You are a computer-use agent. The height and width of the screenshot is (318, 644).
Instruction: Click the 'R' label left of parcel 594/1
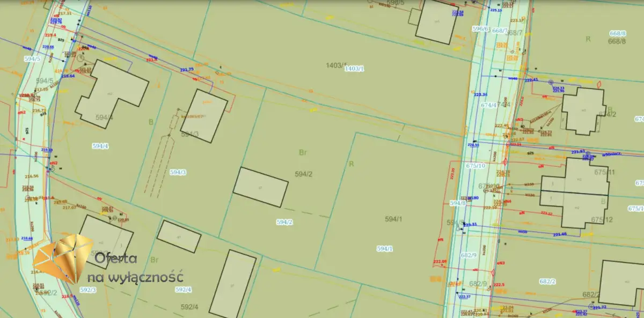(352, 164)
